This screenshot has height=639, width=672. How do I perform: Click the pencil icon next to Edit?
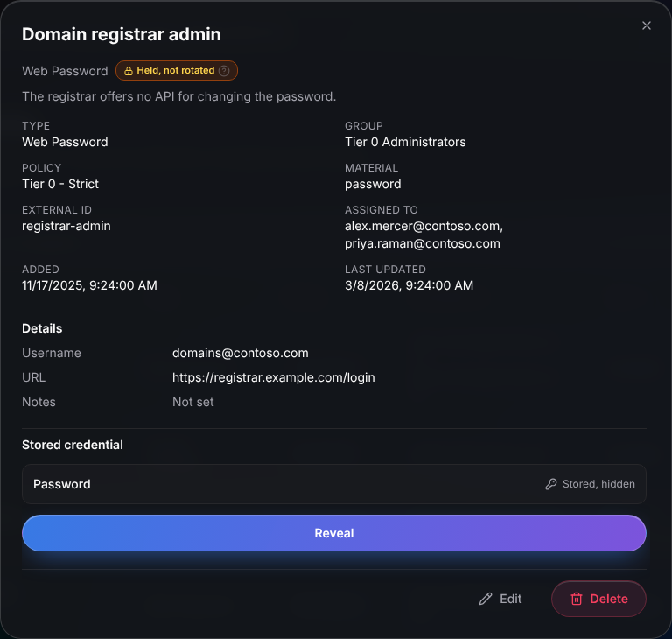pyautogui.click(x=486, y=599)
